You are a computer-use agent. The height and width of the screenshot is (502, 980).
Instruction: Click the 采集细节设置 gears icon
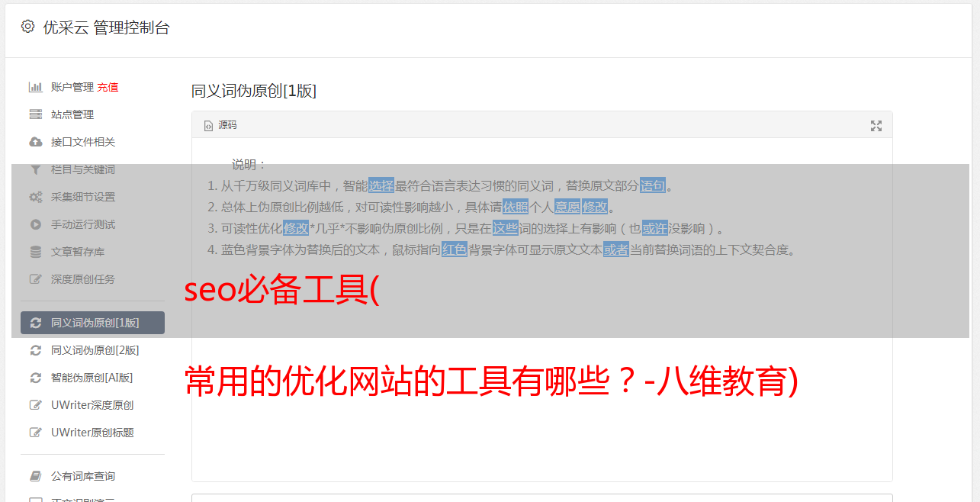click(x=35, y=197)
